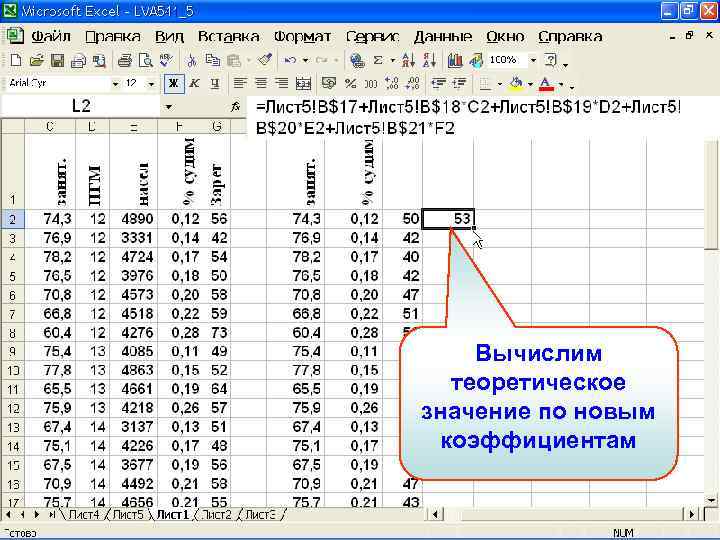Create a new blank workbook icon
This screenshot has height=540, width=720.
pyautogui.click(x=15, y=60)
